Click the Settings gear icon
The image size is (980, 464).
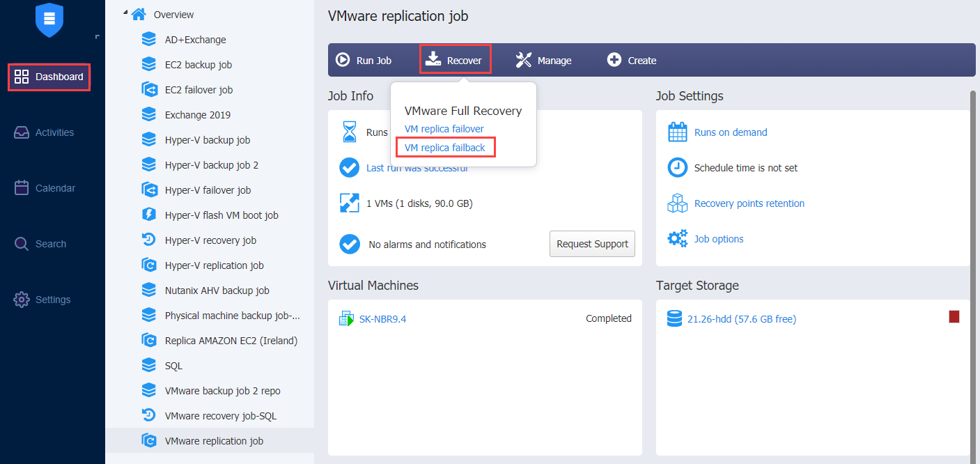(22, 300)
